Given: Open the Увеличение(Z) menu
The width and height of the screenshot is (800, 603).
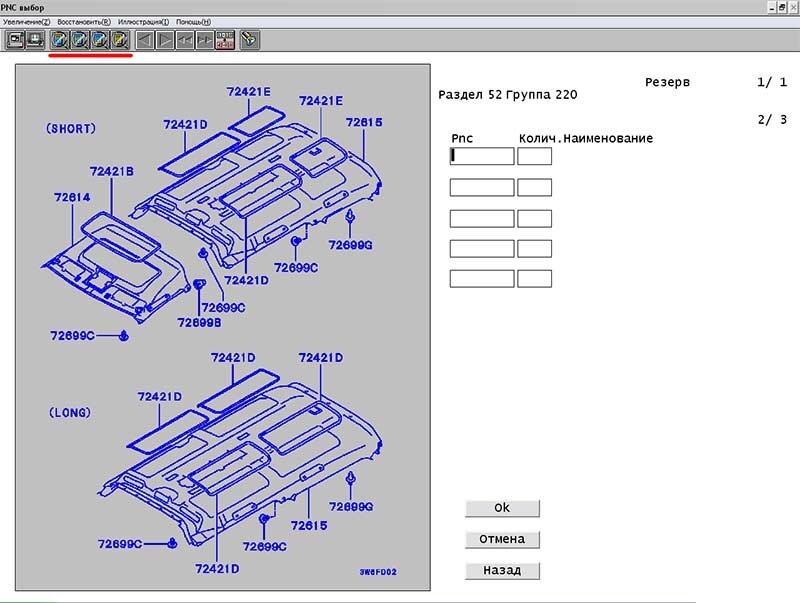Looking at the screenshot, I should (x=27, y=22).
